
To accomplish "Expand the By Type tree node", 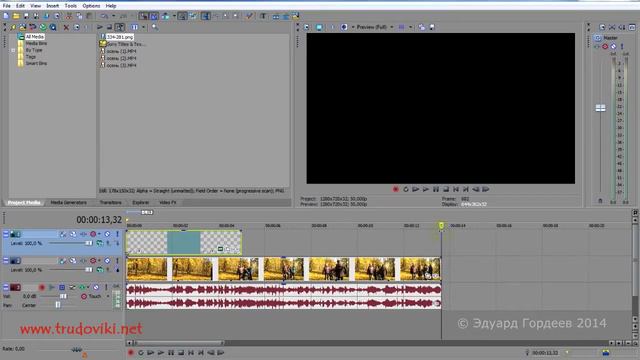I will coord(13,50).
